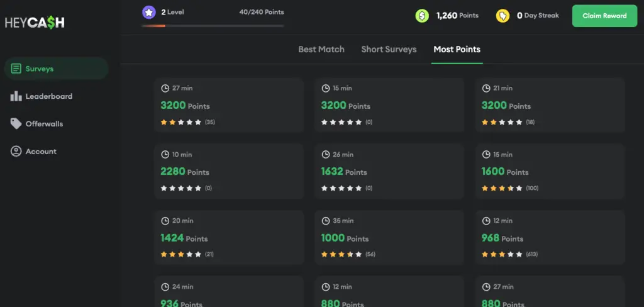Click clock icon on 20 min survey card
Screen dimensions: 644x307
pos(165,221)
